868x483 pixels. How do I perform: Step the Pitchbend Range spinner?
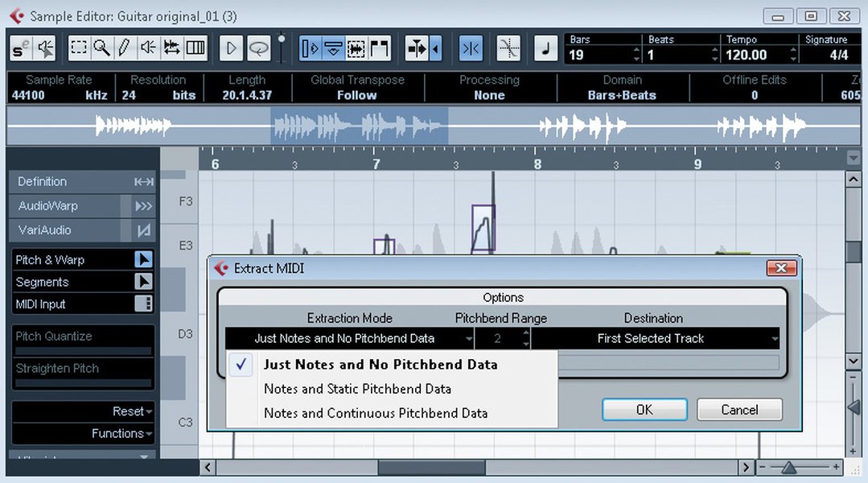click(525, 338)
